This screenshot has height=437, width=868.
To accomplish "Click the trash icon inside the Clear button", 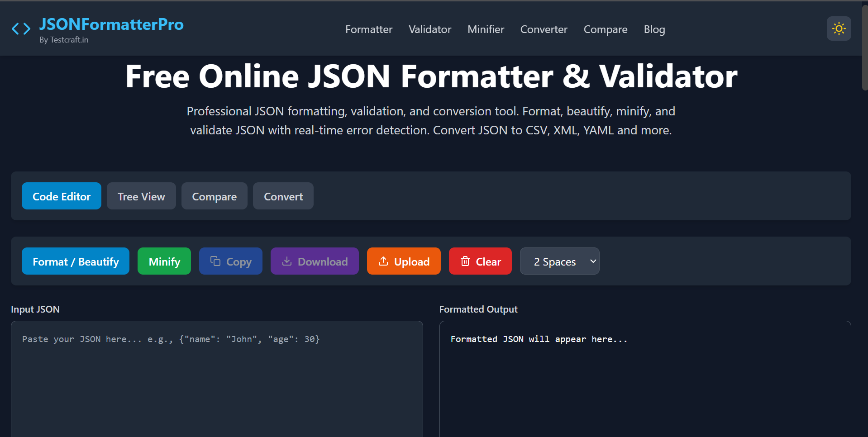I will [465, 261].
